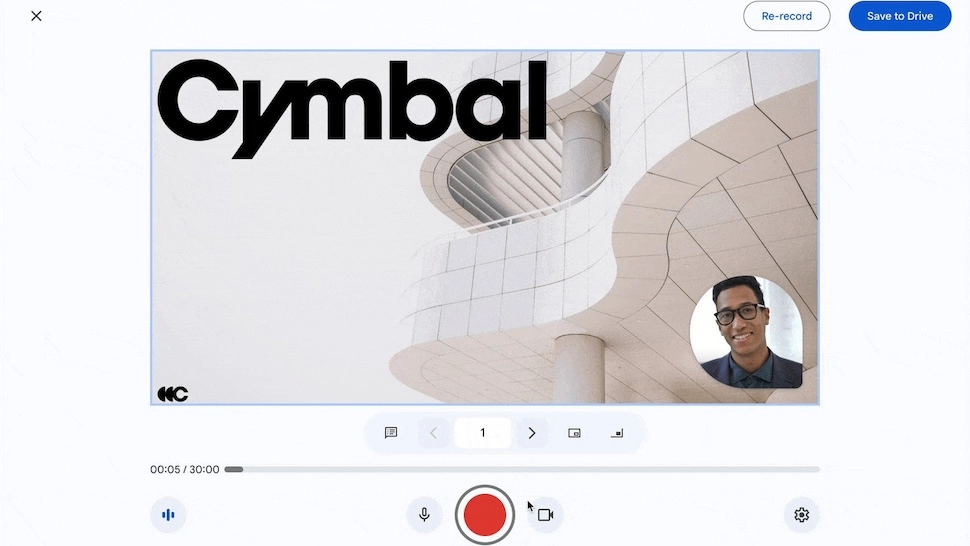Mute the microphone
Image resolution: width=970 pixels, height=546 pixels.
[424, 514]
